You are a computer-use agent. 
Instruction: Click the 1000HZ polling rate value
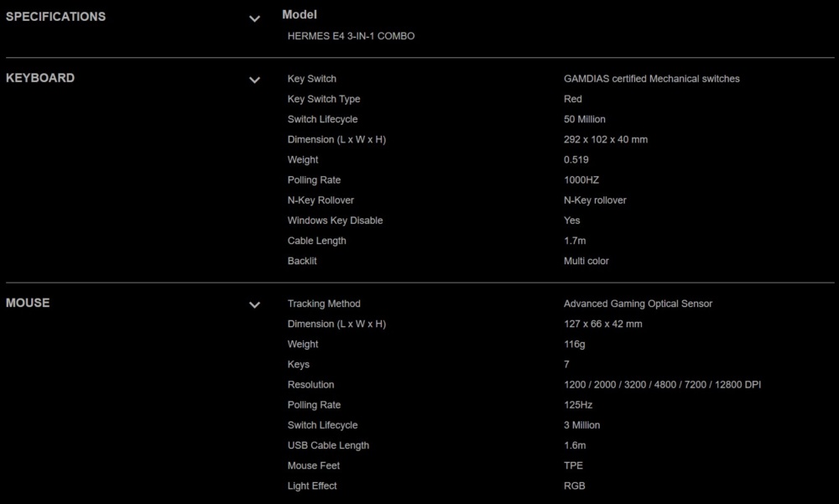point(581,180)
